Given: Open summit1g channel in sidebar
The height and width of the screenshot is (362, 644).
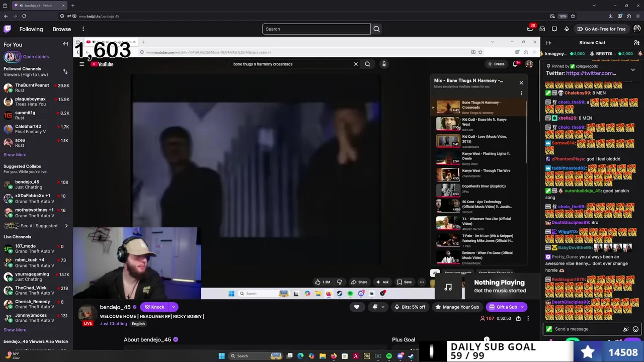Looking at the screenshot, I should point(36,115).
